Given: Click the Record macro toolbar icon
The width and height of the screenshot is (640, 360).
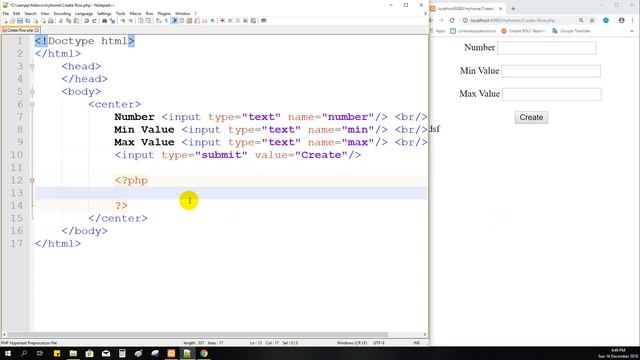Looking at the screenshot, I should [x=222, y=21].
